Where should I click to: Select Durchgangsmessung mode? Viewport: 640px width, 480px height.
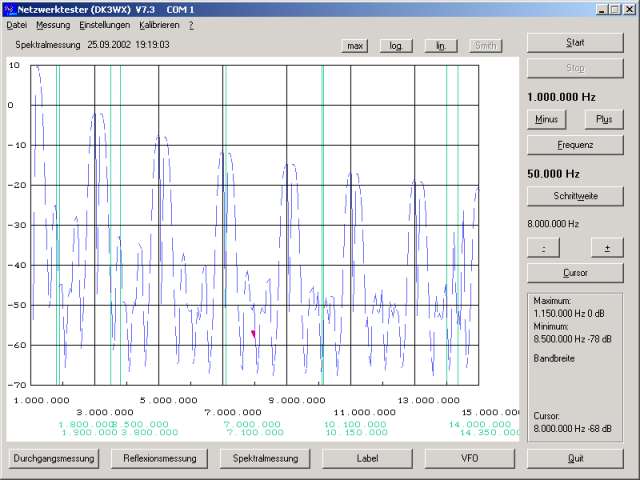coord(54,459)
